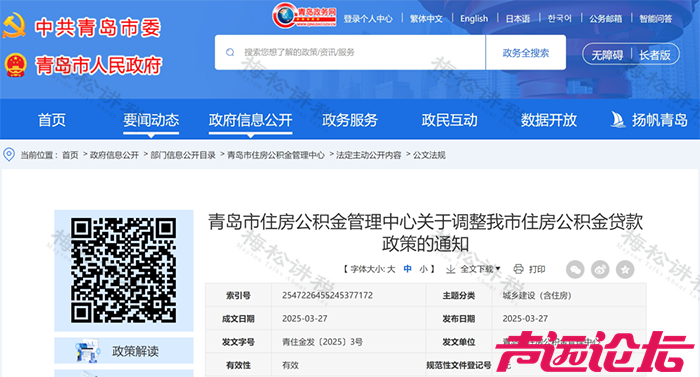Click the party emblem icon

pos(14,26)
